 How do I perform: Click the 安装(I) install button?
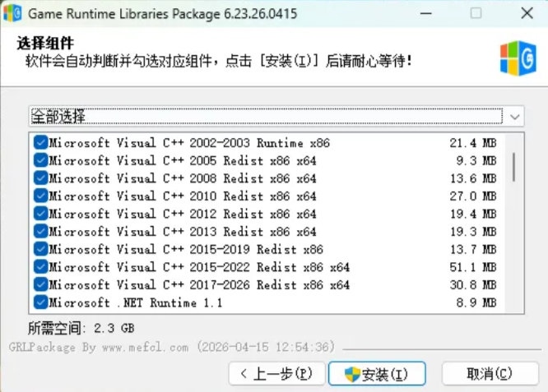pyautogui.click(x=377, y=374)
